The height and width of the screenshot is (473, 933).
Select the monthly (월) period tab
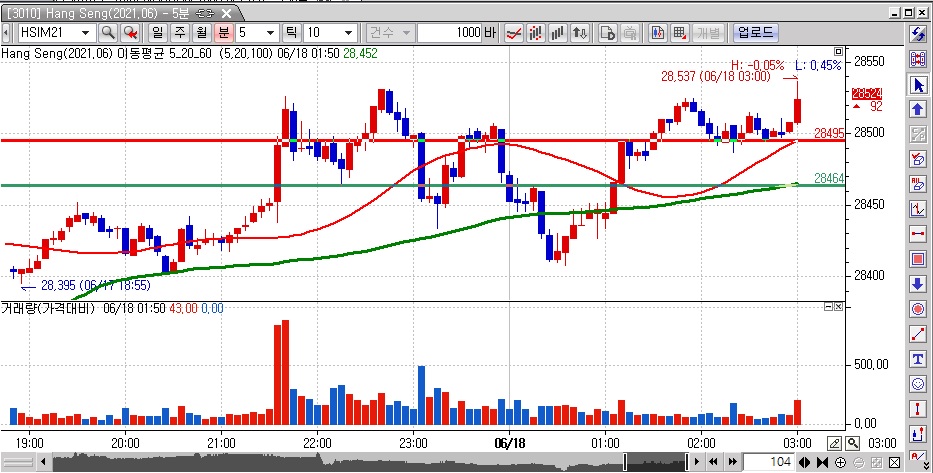coord(201,33)
